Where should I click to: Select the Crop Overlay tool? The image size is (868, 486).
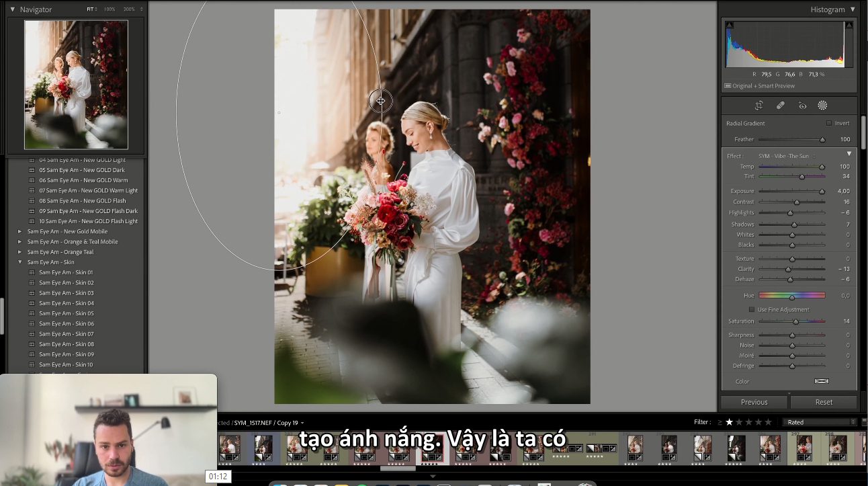[x=758, y=106]
